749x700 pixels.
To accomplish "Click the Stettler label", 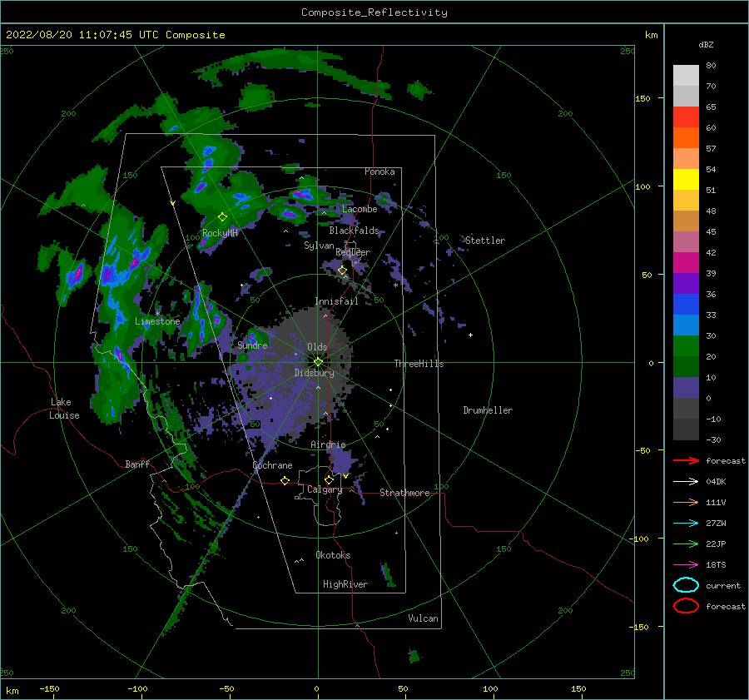I will coord(485,241).
